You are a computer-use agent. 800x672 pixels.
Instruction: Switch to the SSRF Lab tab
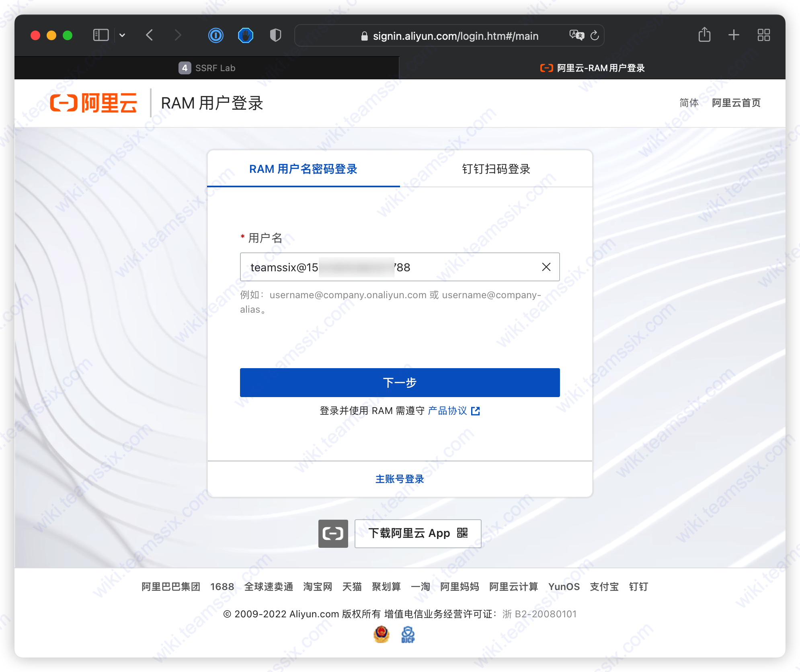207,68
